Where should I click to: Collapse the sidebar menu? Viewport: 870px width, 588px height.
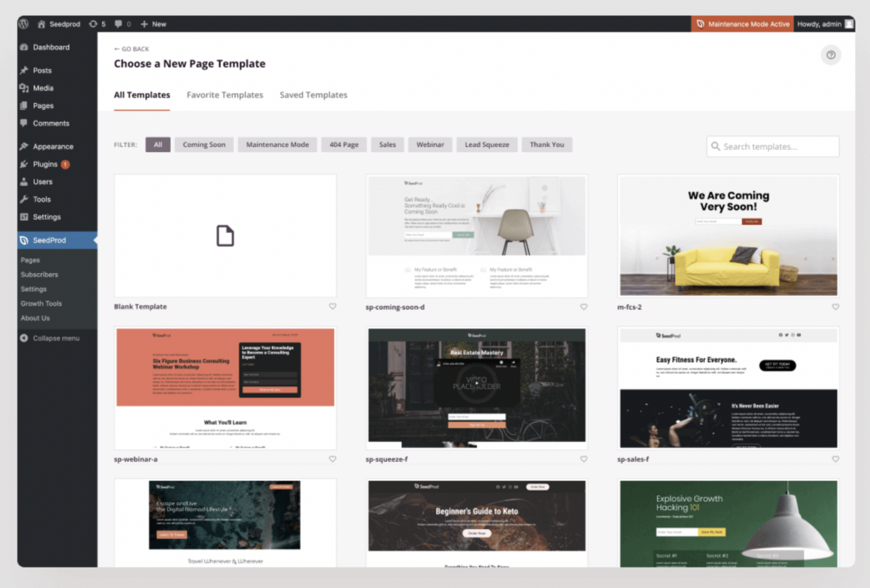pyautogui.click(x=50, y=338)
